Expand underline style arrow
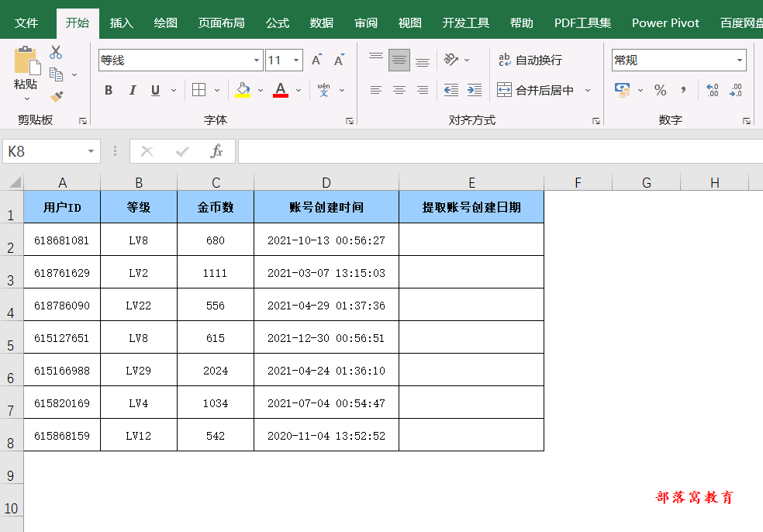Viewport: 763px width, 532px height. [174, 90]
